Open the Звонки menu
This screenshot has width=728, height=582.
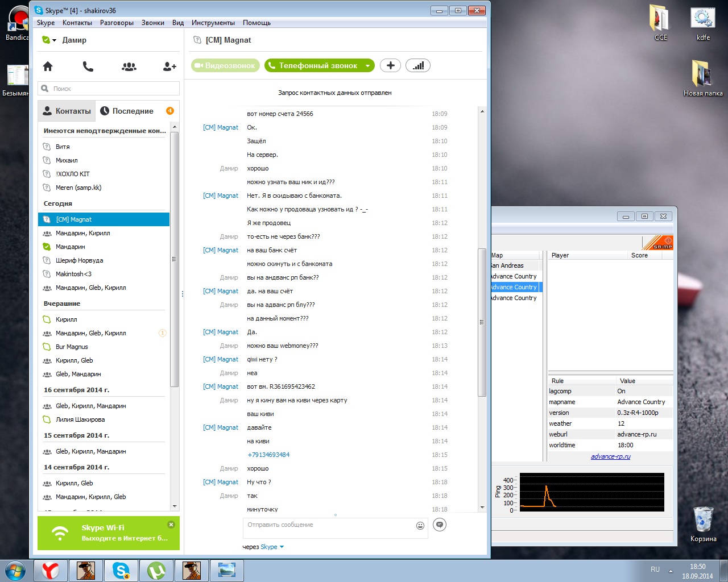coord(153,23)
